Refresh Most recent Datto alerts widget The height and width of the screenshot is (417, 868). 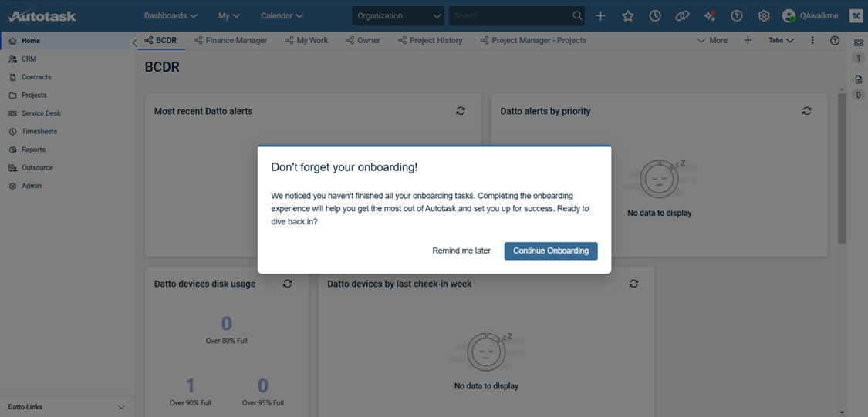(461, 111)
